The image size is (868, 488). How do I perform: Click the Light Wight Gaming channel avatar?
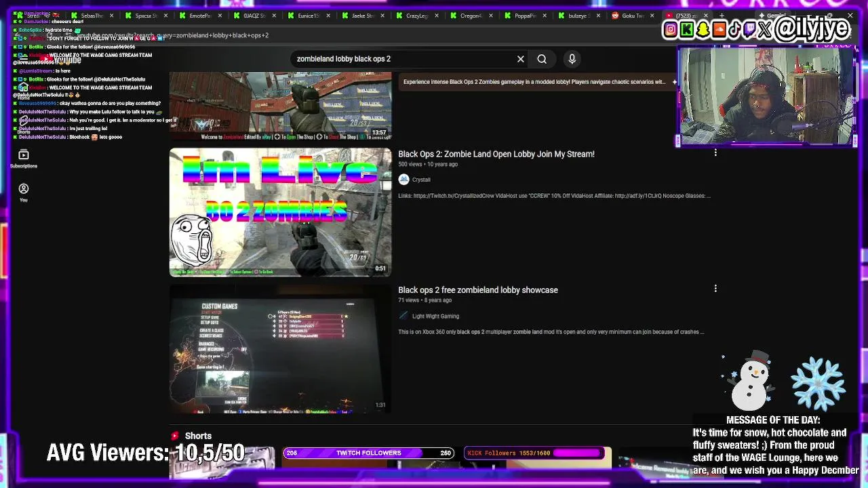pyautogui.click(x=404, y=316)
